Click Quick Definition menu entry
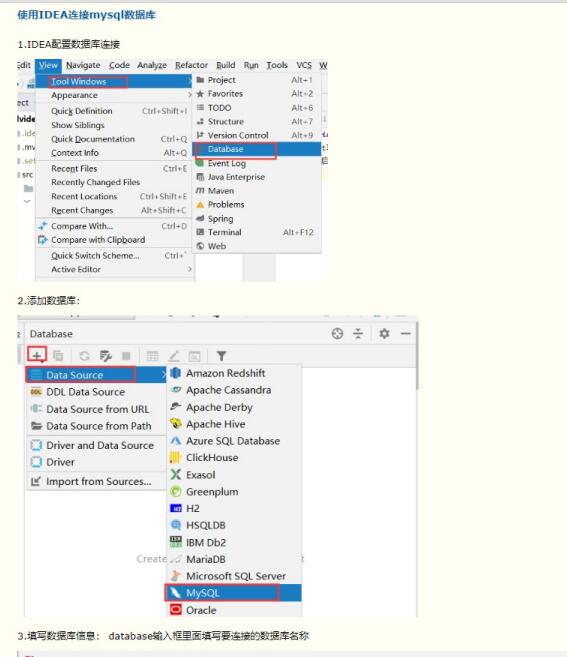Screen dimensions: 567x657 (x=114, y=111)
